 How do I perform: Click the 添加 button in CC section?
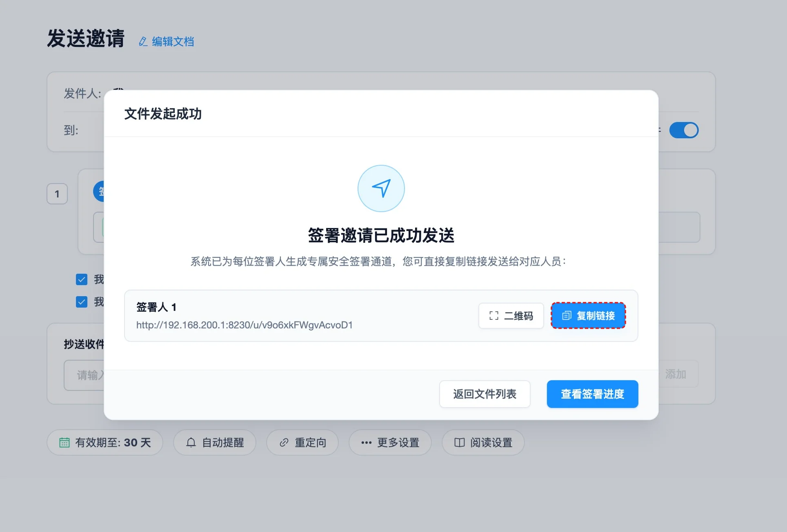coord(676,374)
